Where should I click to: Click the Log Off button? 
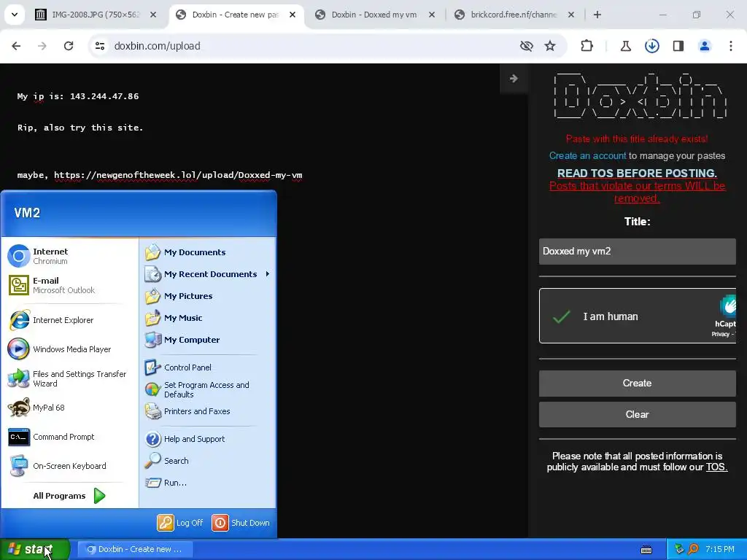pyautogui.click(x=181, y=522)
